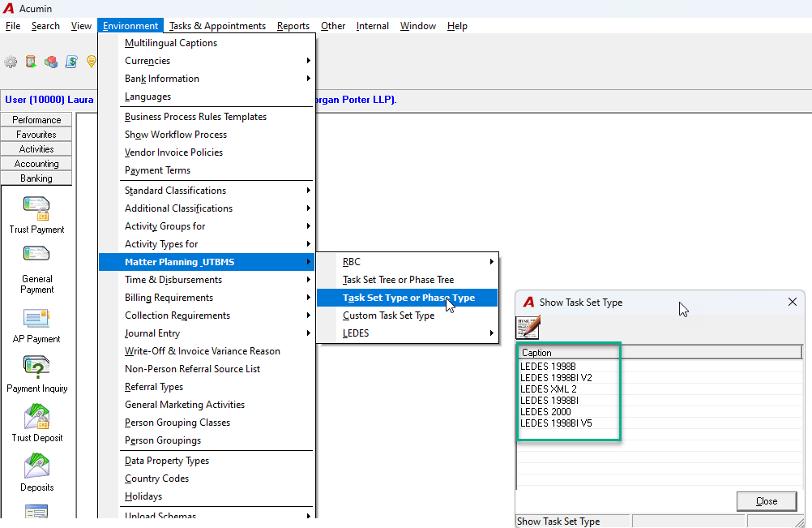Open the Deposits shortcut icon
This screenshot has width=812, height=528.
(36, 466)
